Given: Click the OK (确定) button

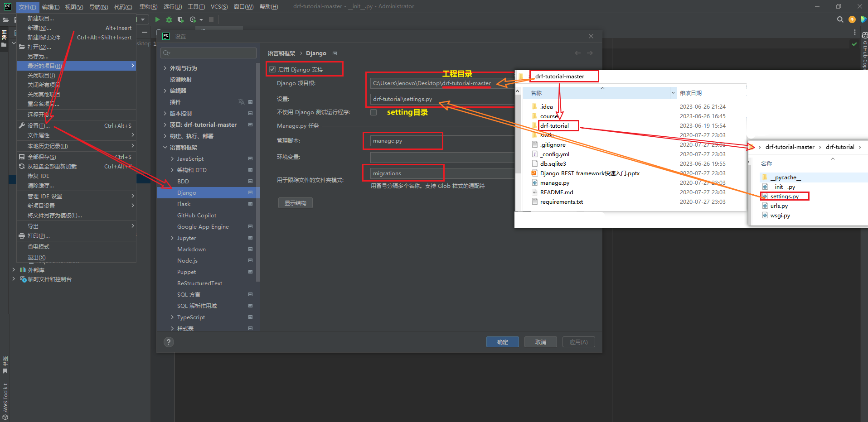Looking at the screenshot, I should [x=503, y=342].
